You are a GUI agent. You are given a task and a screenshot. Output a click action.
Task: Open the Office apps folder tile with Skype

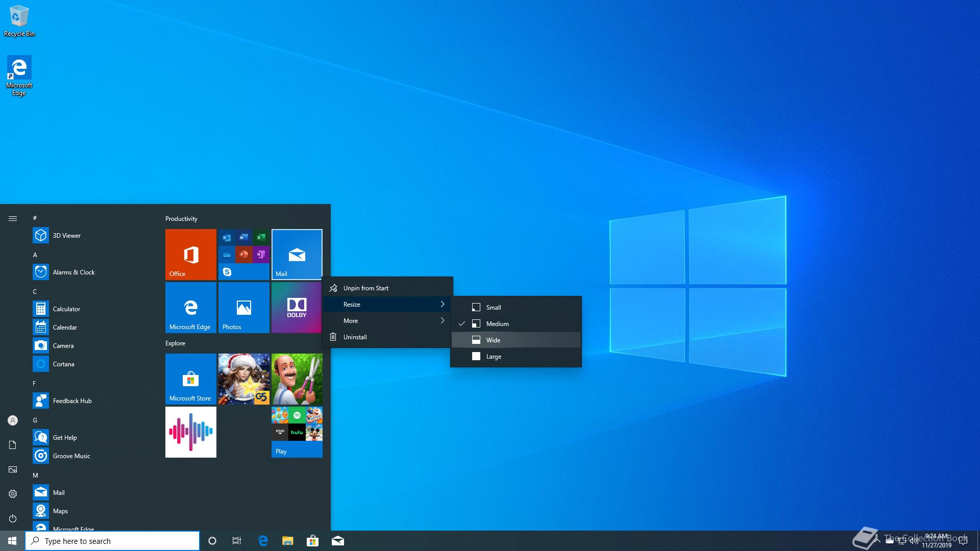pyautogui.click(x=244, y=255)
